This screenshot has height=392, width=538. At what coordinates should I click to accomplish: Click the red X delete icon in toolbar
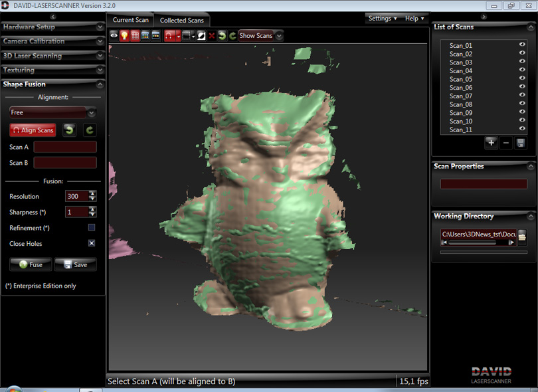(x=212, y=36)
